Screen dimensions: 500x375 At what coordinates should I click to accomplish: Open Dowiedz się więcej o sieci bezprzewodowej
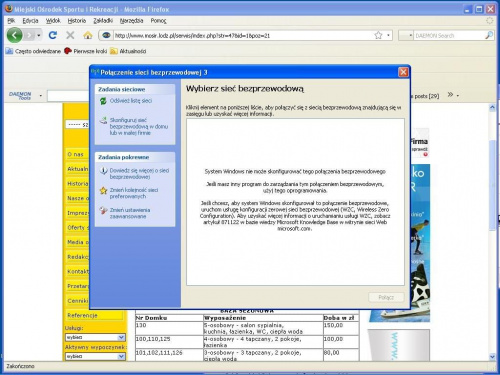point(139,174)
